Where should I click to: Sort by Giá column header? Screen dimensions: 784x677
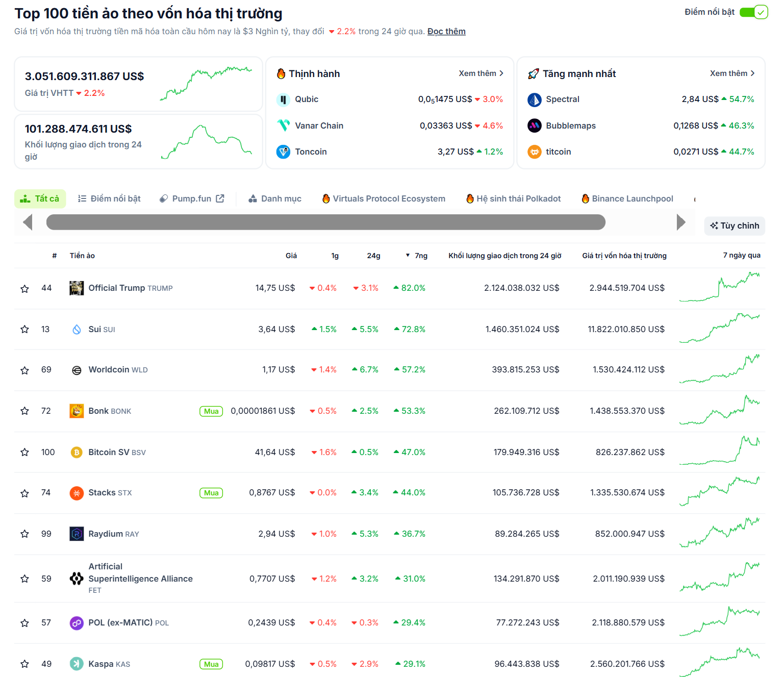click(x=291, y=256)
